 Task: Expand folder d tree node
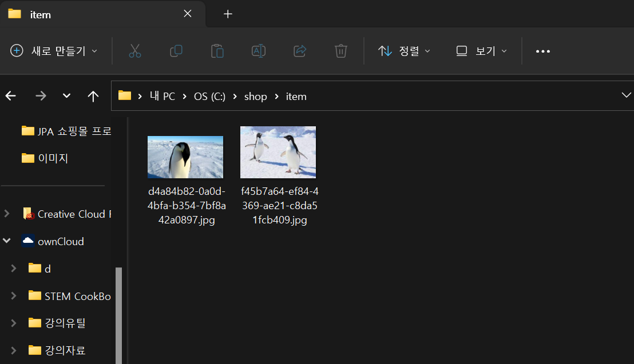point(13,268)
